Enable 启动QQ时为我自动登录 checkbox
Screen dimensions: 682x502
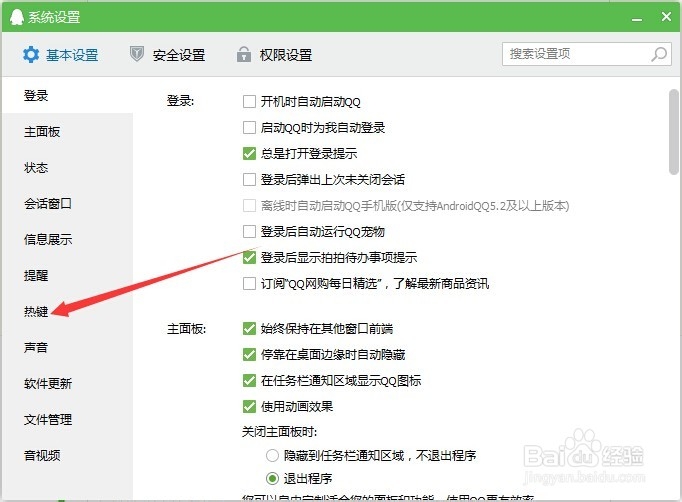click(x=249, y=127)
